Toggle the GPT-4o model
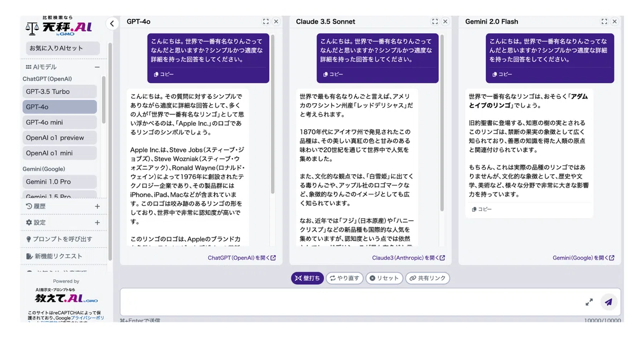644x338 pixels. point(60,107)
